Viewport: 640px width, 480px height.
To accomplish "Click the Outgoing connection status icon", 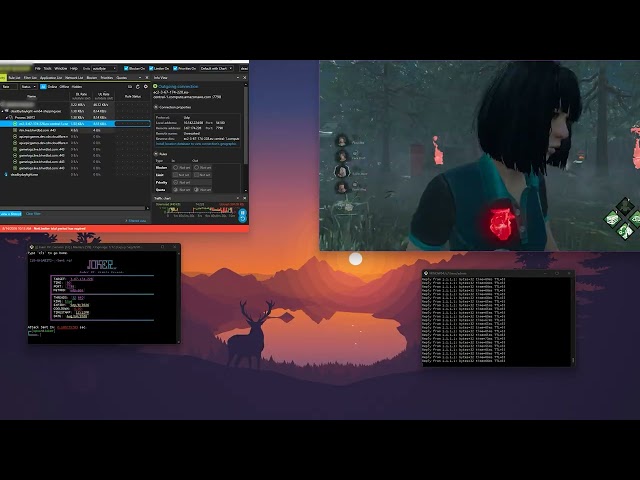I will (x=155, y=87).
